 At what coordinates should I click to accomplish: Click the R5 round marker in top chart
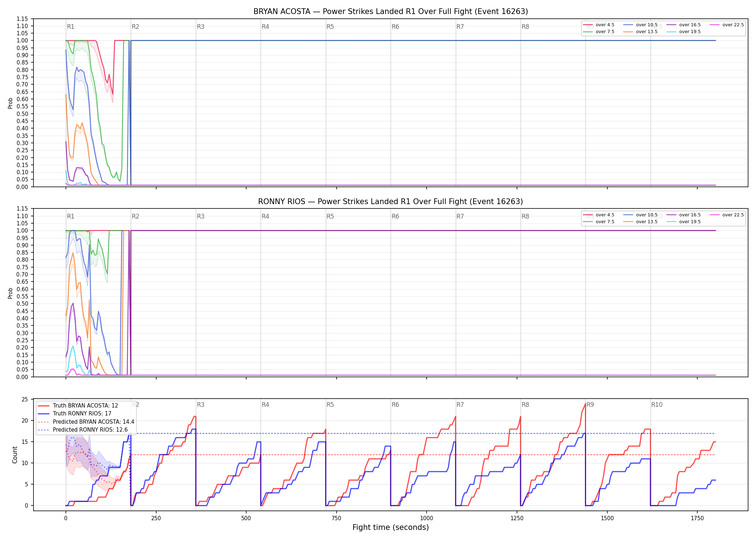click(x=330, y=27)
